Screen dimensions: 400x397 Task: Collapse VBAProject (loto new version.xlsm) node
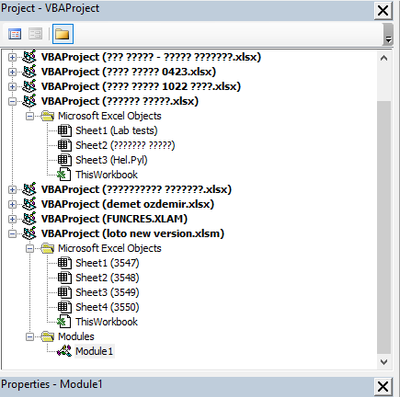click(12, 233)
